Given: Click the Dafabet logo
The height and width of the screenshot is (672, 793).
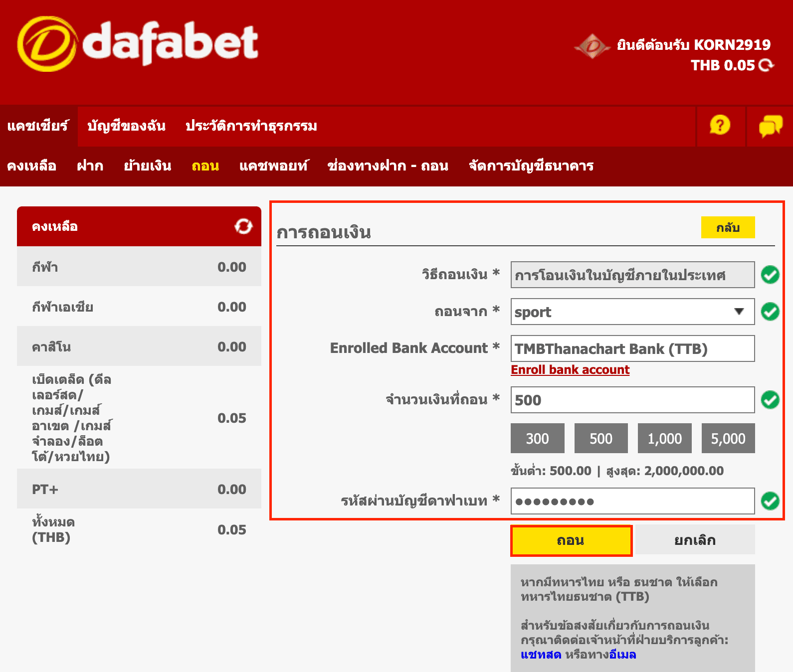Looking at the screenshot, I should pyautogui.click(x=138, y=44).
